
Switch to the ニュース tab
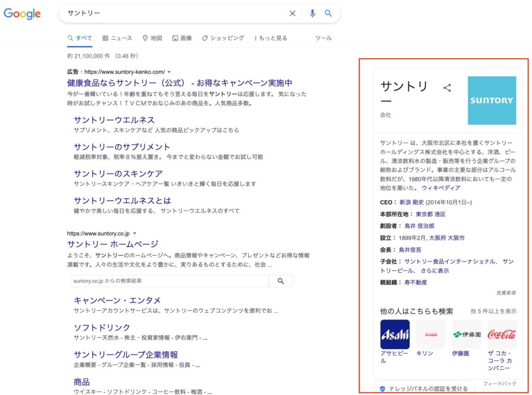pos(117,38)
